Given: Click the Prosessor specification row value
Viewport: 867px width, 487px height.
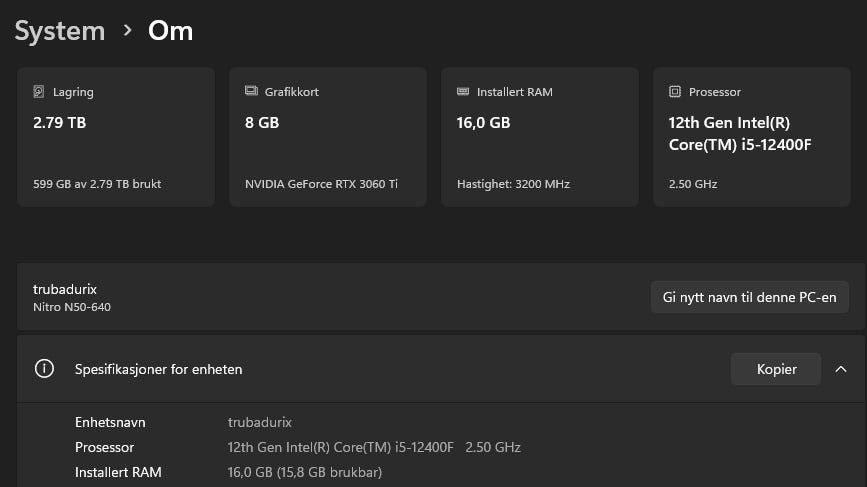Looking at the screenshot, I should pos(374,447).
